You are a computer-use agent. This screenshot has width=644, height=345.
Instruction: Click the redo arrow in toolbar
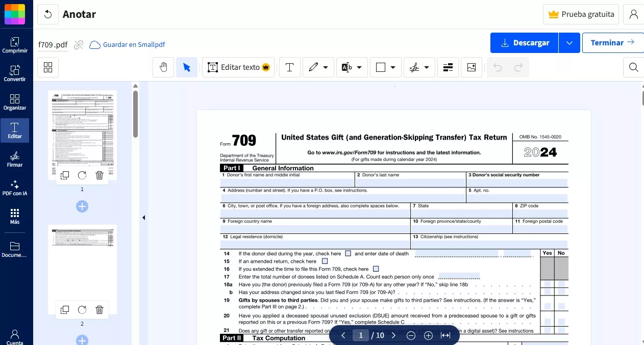point(518,67)
